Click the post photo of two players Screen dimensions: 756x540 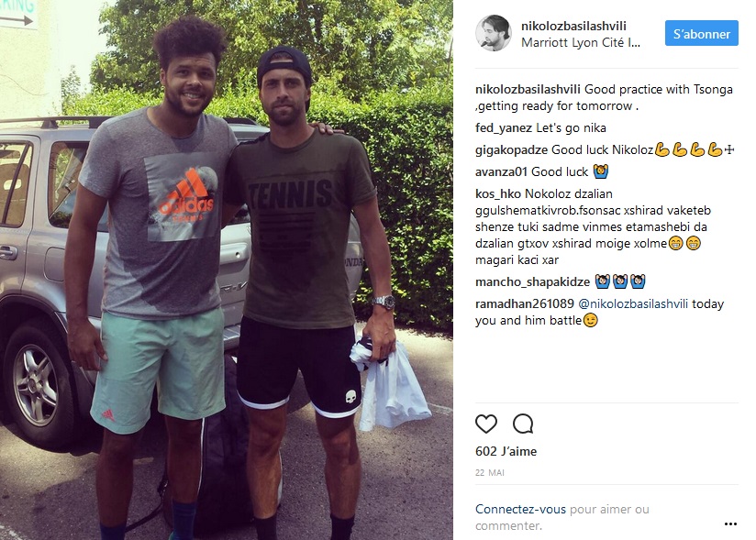click(x=227, y=270)
